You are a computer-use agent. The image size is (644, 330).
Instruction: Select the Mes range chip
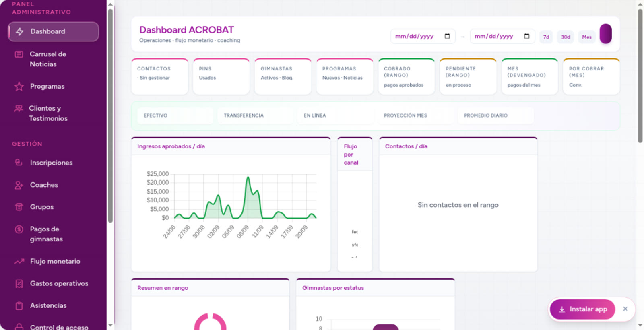tap(587, 37)
